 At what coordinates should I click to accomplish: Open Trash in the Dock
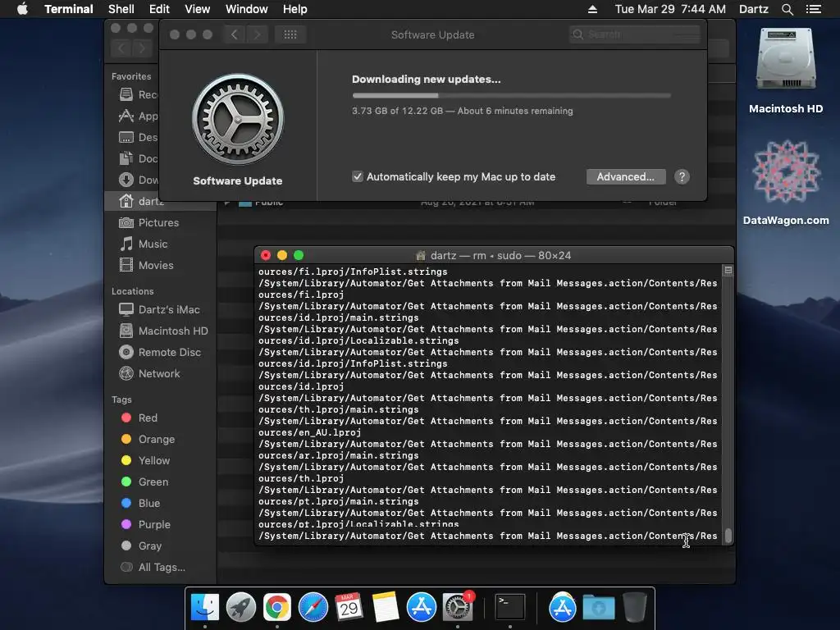[x=635, y=607]
